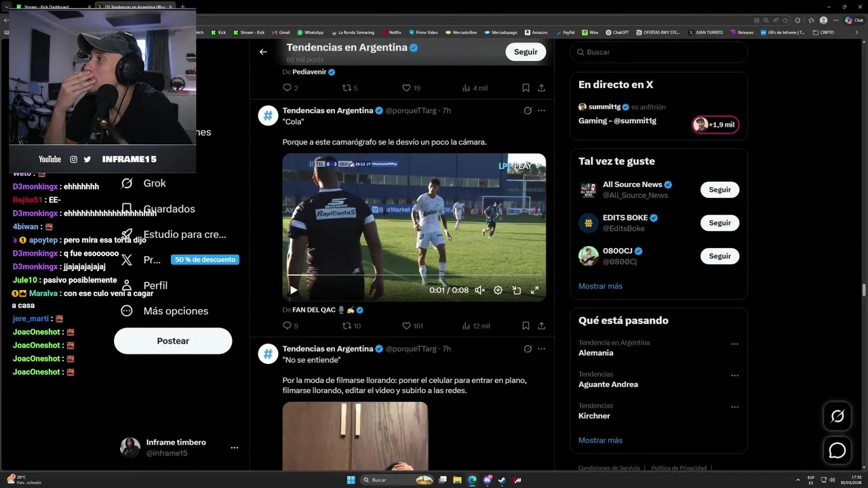View stats of the post with 12 mil views
The width and height of the screenshot is (868, 488).
(x=476, y=326)
